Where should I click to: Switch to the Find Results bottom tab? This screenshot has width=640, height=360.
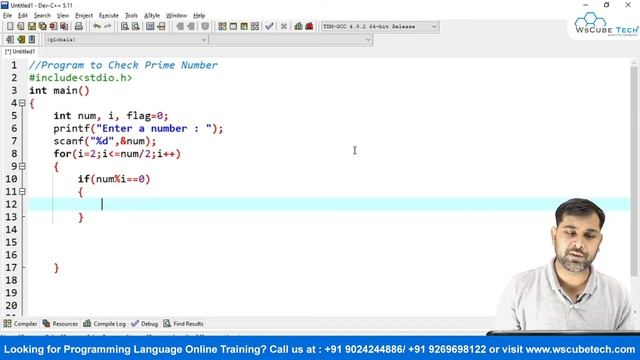point(184,324)
